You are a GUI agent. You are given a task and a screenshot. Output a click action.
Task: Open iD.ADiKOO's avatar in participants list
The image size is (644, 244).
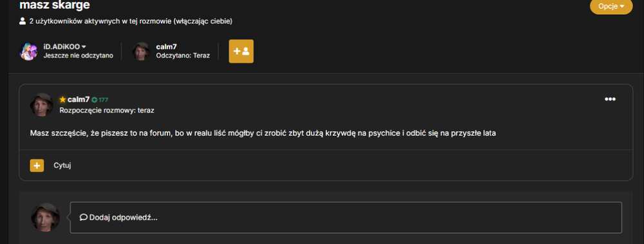(x=29, y=52)
